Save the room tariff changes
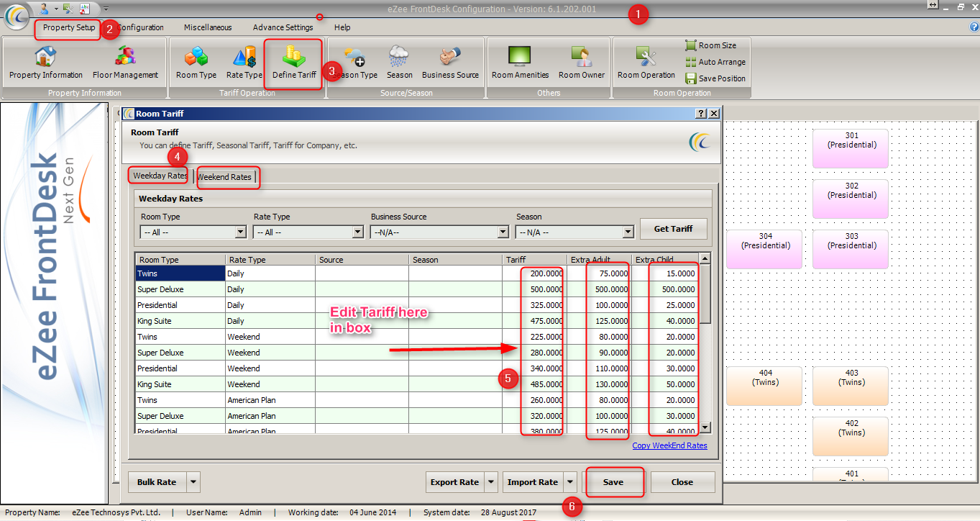This screenshot has height=521, width=980. point(613,482)
